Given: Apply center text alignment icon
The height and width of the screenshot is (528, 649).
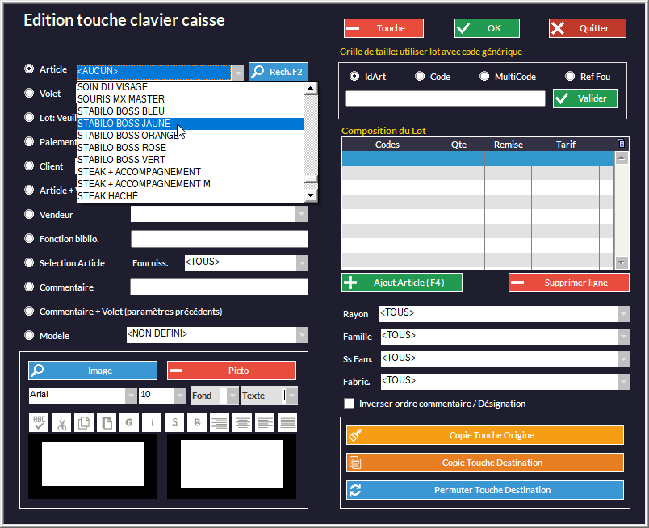Looking at the screenshot, I should (x=243, y=423).
